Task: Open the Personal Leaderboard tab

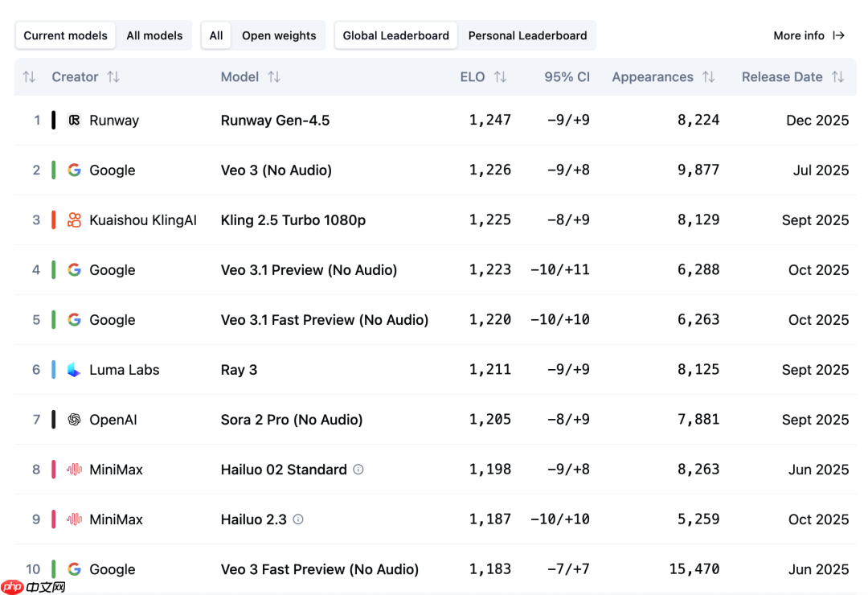Action: 527,35
